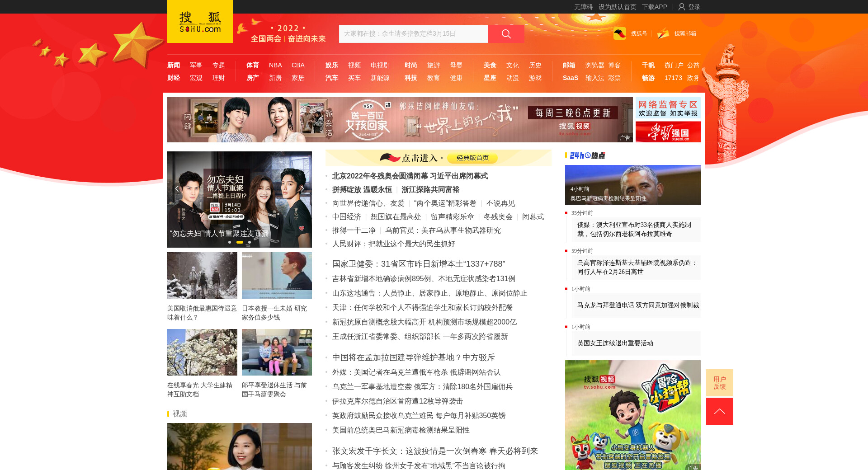Image resolution: width=868 pixels, height=470 pixels.
Task: Click 设为默认首页 link
Action: [x=617, y=7]
